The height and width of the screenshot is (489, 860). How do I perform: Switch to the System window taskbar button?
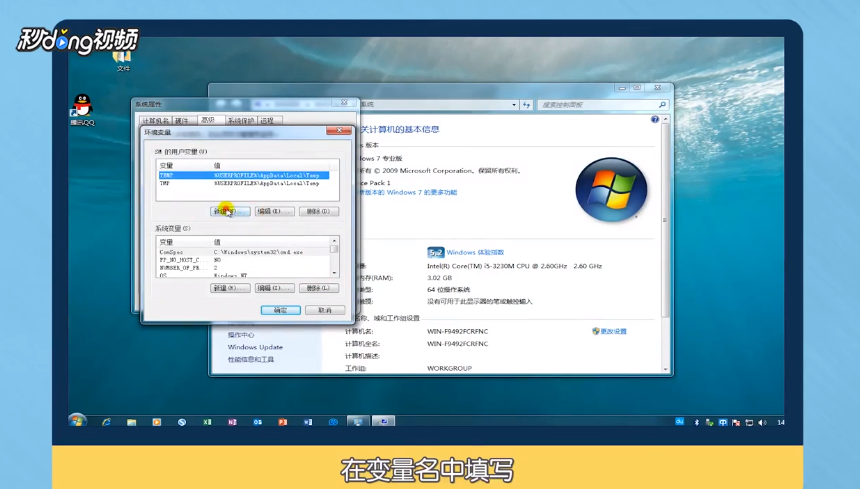point(358,421)
